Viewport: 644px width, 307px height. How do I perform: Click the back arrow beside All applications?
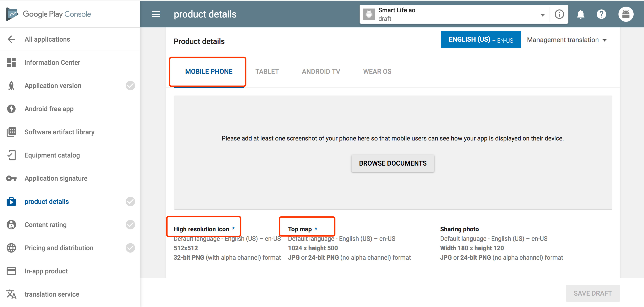[x=11, y=39]
